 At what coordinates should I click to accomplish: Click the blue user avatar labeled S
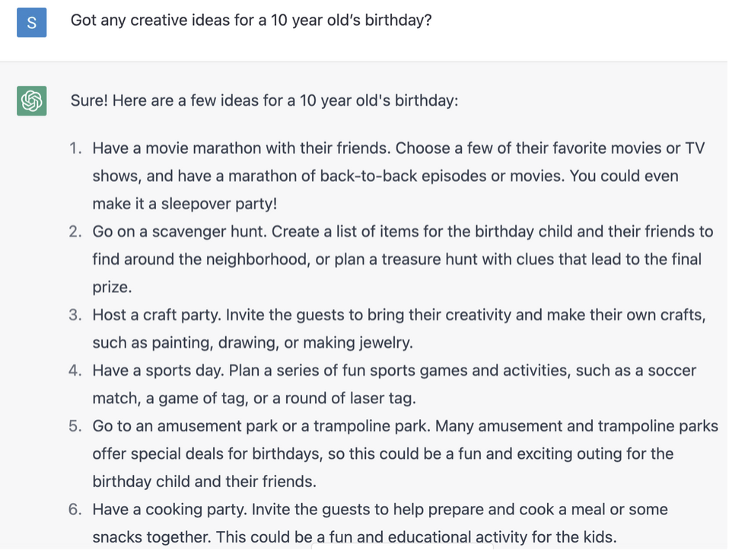click(32, 22)
